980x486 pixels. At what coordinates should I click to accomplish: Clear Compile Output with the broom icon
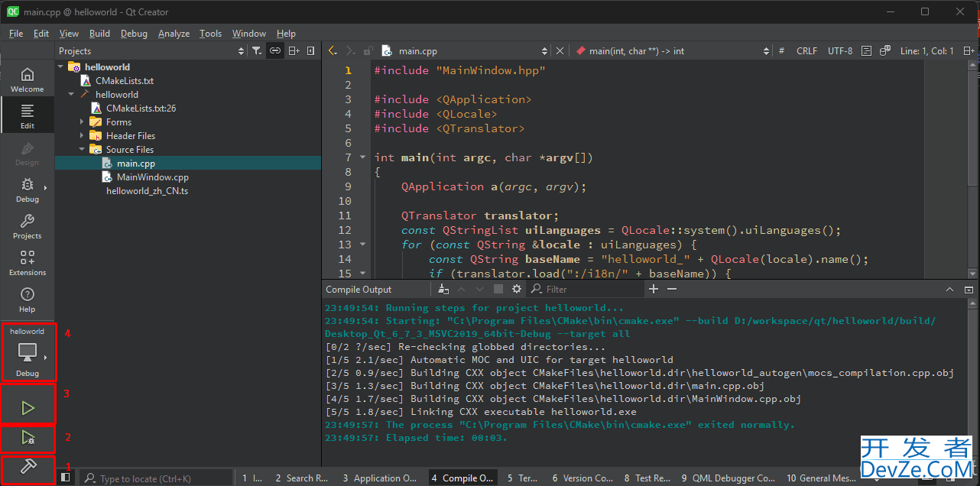click(x=443, y=290)
